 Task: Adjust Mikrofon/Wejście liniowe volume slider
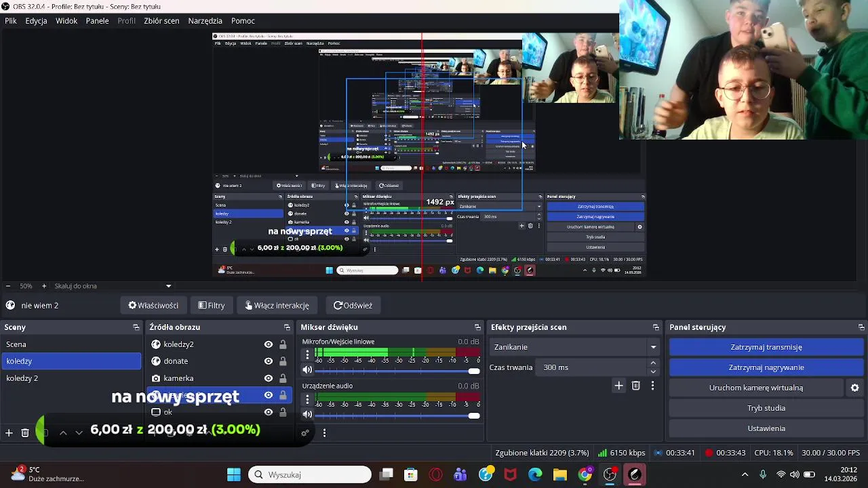[397, 371]
